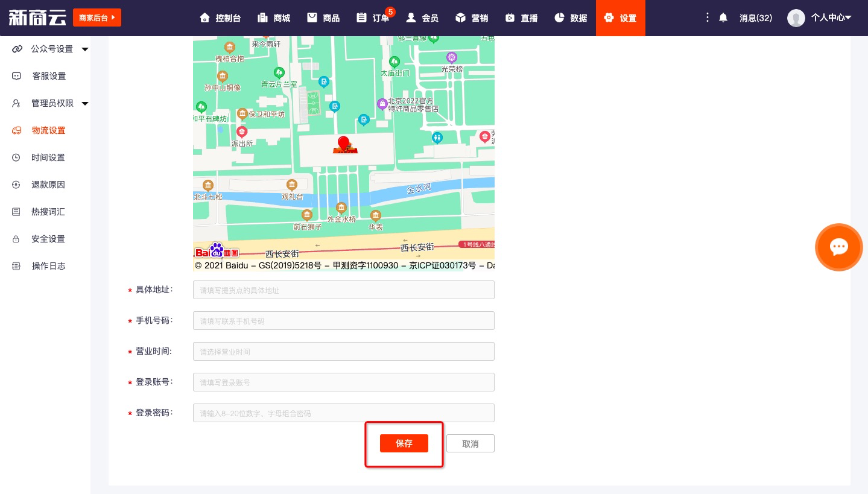Expand the 公众号设置 sidebar submenu arrow

85,49
